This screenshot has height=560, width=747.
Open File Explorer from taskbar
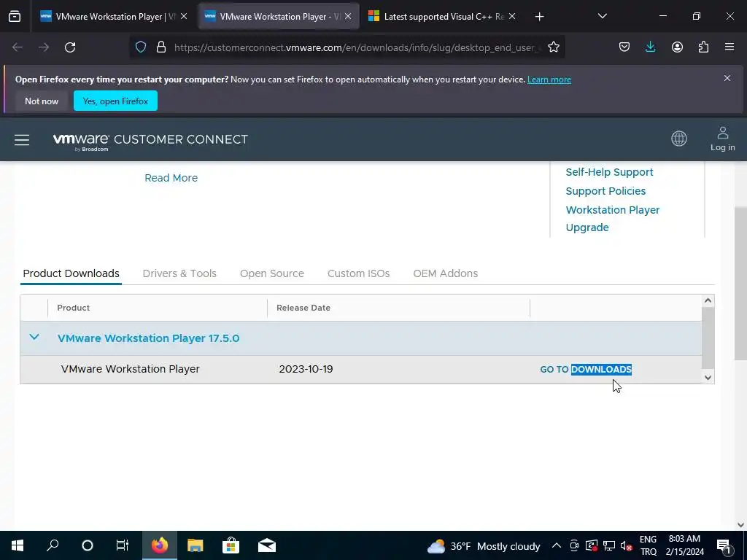click(195, 545)
